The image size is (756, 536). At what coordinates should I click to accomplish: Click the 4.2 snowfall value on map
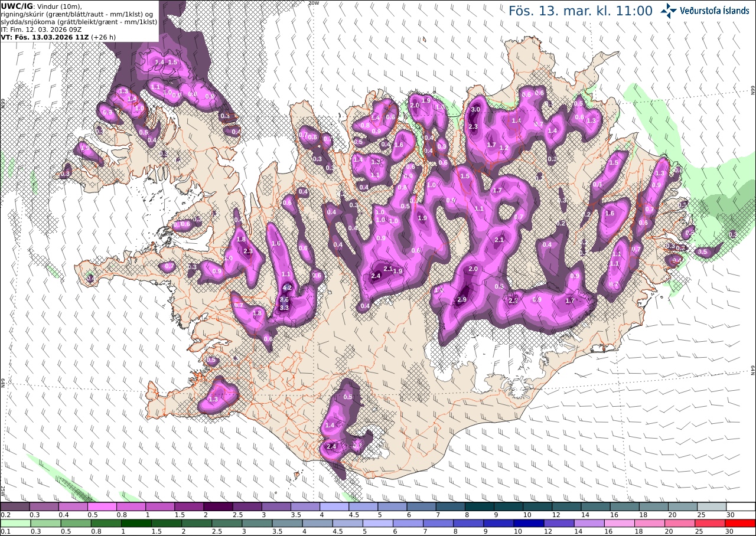(288, 287)
